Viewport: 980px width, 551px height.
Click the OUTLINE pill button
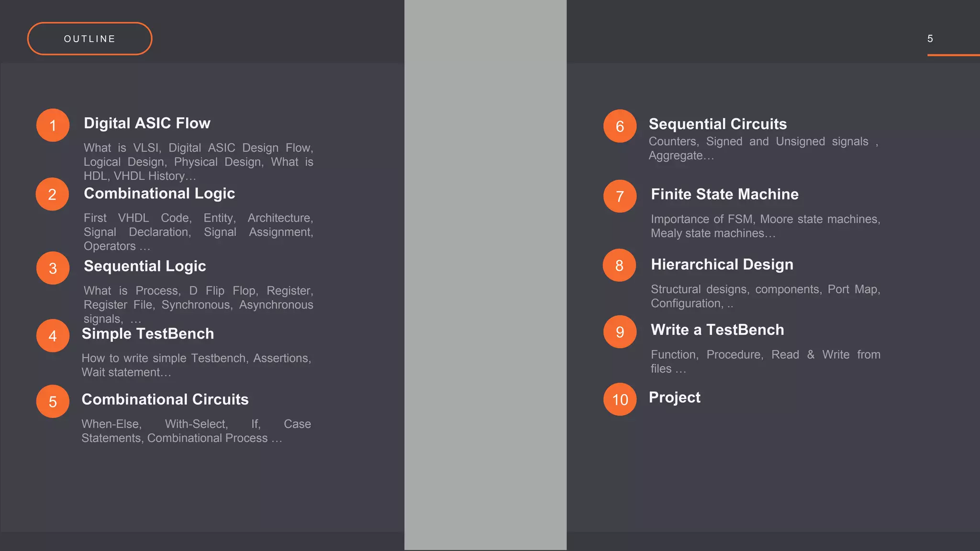(x=90, y=39)
